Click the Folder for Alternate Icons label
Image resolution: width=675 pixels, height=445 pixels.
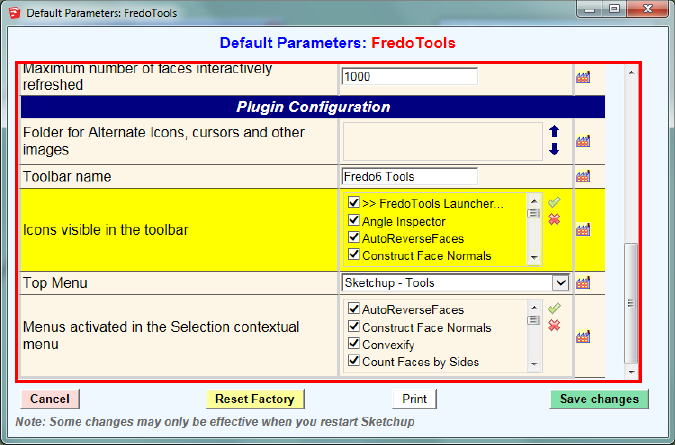tap(164, 141)
